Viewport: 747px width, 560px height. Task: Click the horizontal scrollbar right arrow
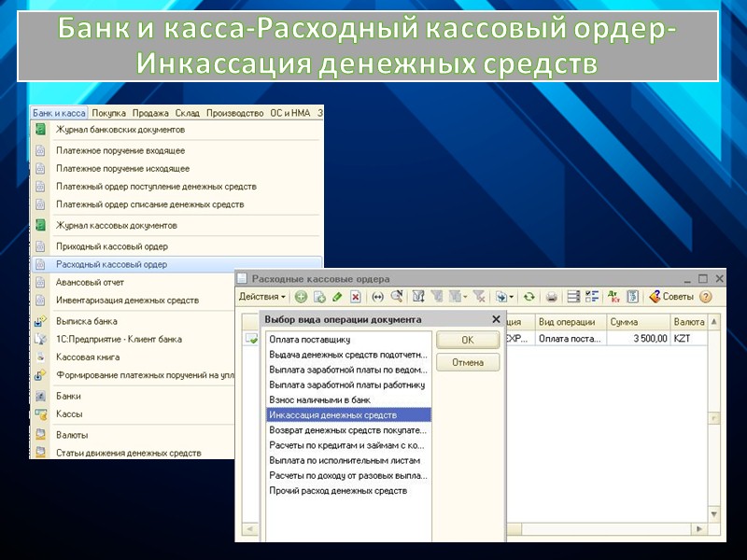[698, 529]
